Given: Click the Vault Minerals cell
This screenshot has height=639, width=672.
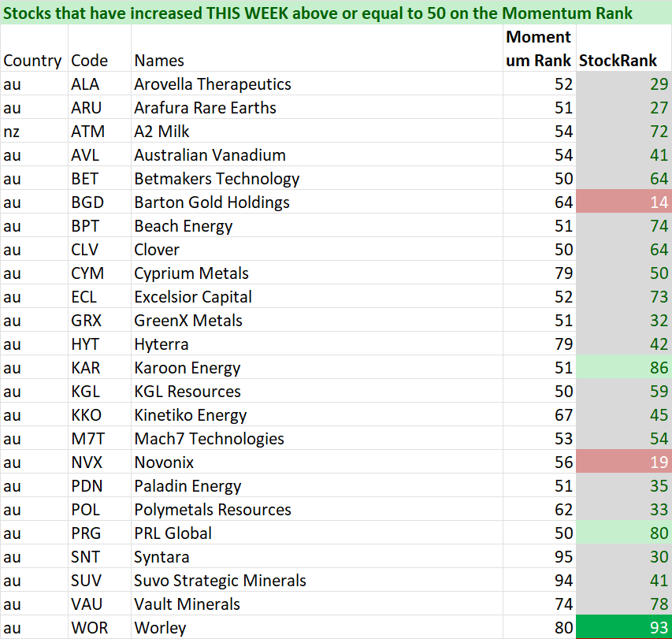Looking at the screenshot, I should tap(317, 604).
